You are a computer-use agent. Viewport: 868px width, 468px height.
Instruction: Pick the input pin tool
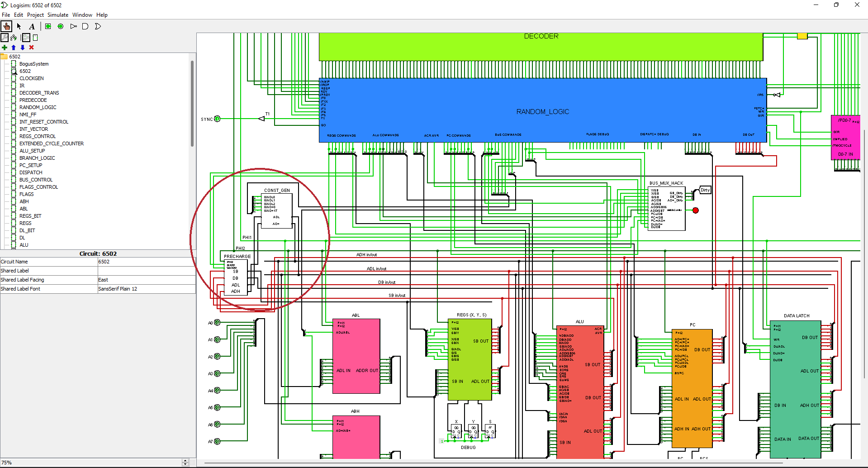point(48,26)
